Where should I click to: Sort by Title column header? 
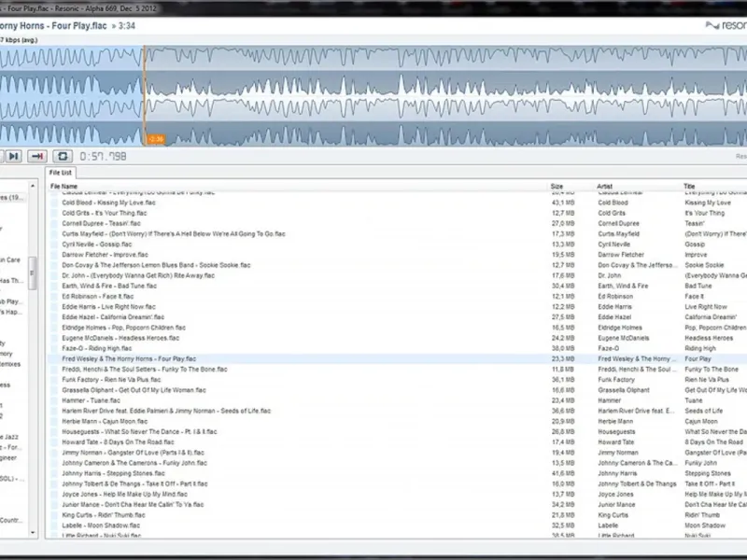(689, 186)
